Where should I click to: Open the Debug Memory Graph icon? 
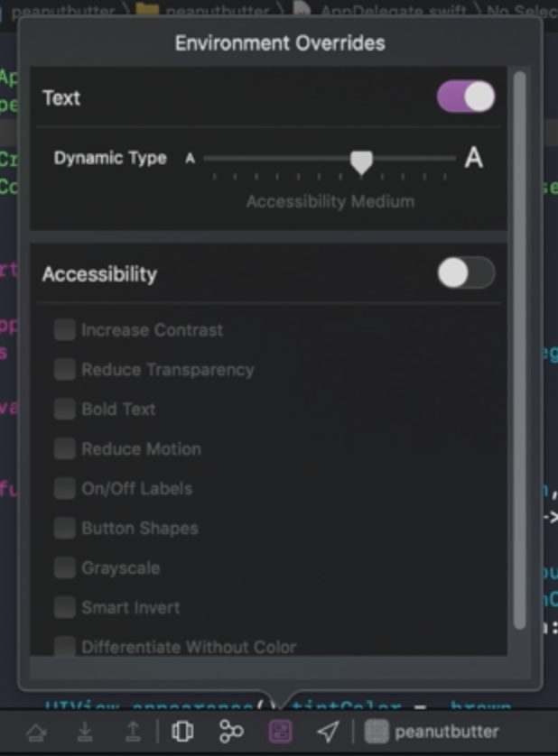231,732
